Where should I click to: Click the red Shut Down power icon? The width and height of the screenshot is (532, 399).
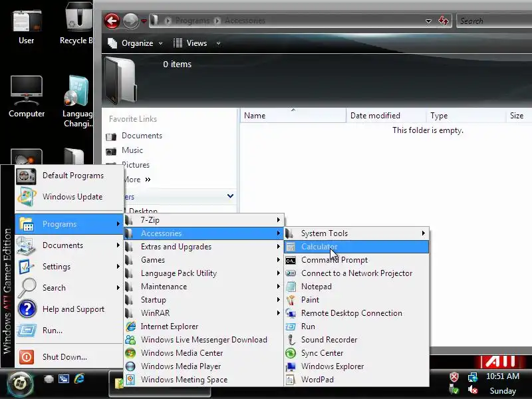click(27, 357)
